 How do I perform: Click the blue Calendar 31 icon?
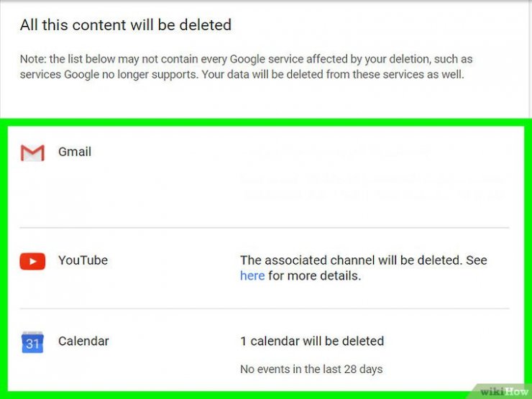[32, 342]
